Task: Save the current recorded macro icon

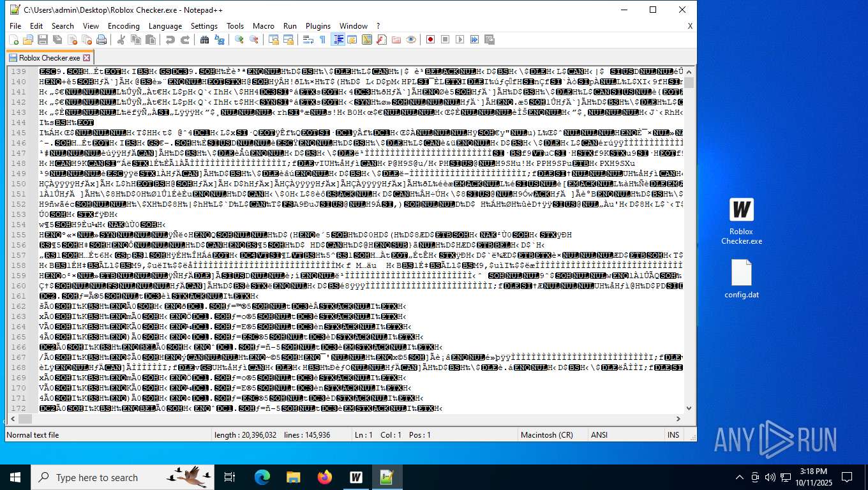Action: click(490, 40)
